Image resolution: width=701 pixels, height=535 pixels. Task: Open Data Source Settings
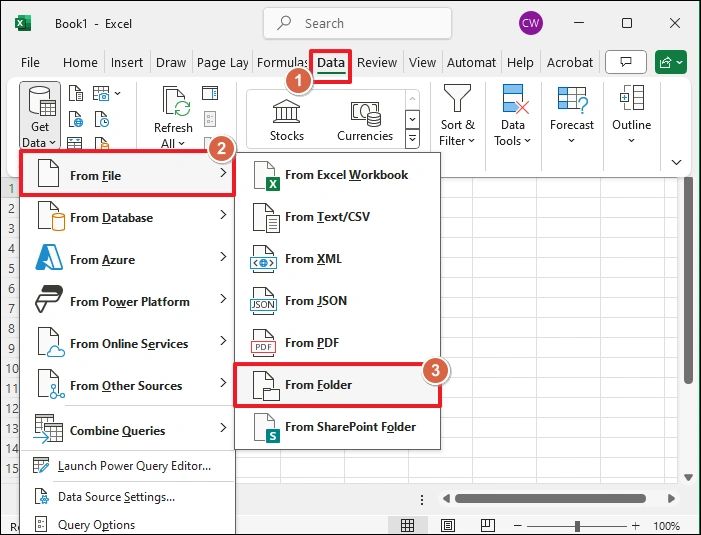click(128, 497)
